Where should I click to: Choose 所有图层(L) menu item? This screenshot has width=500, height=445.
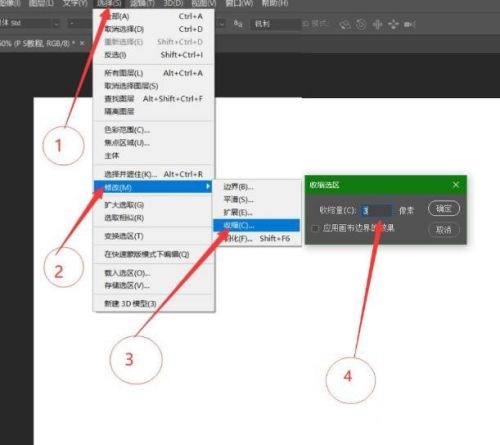154,73
